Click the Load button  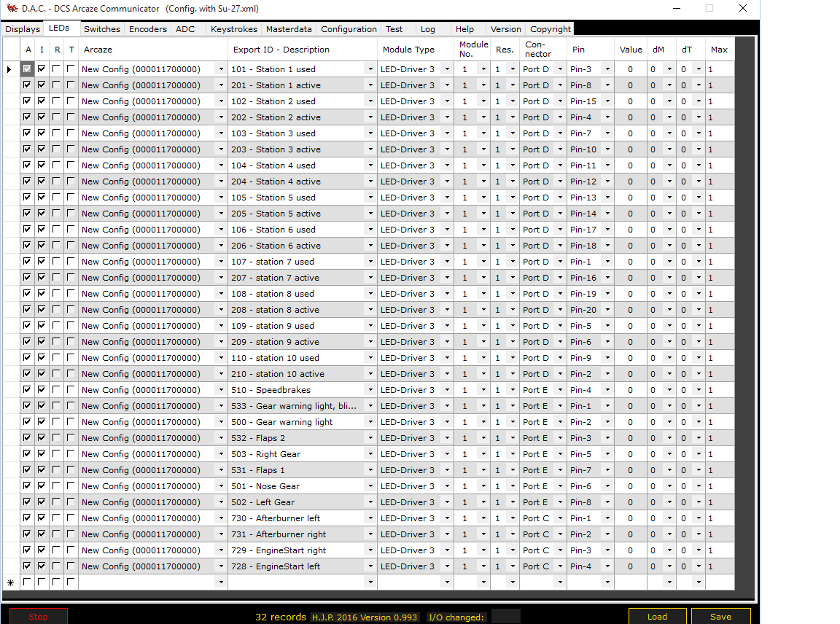pos(657,617)
